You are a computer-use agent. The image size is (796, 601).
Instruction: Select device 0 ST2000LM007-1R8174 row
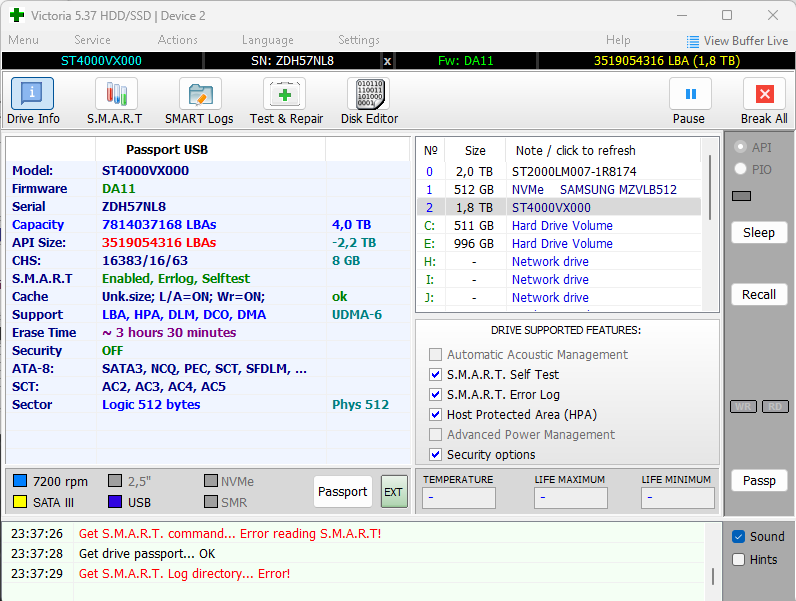point(559,172)
